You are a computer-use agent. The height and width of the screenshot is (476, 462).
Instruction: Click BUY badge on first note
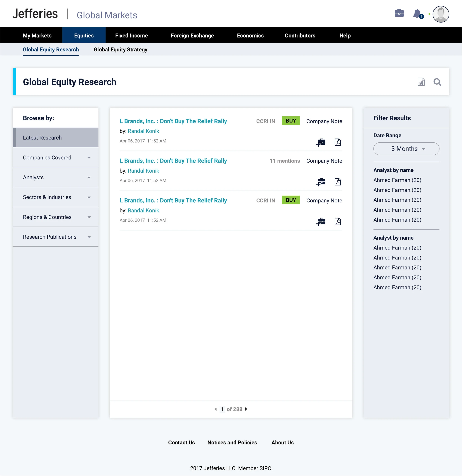click(x=291, y=121)
